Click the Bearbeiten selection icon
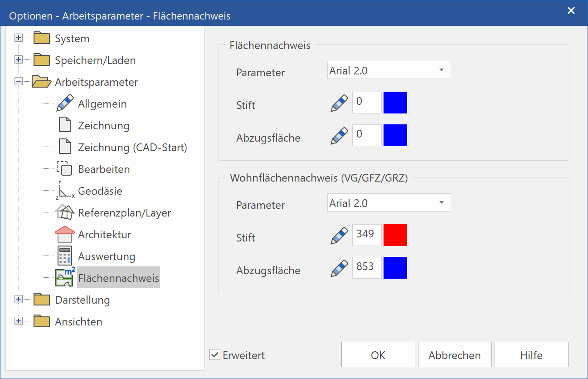The image size is (588, 379). pos(65,169)
